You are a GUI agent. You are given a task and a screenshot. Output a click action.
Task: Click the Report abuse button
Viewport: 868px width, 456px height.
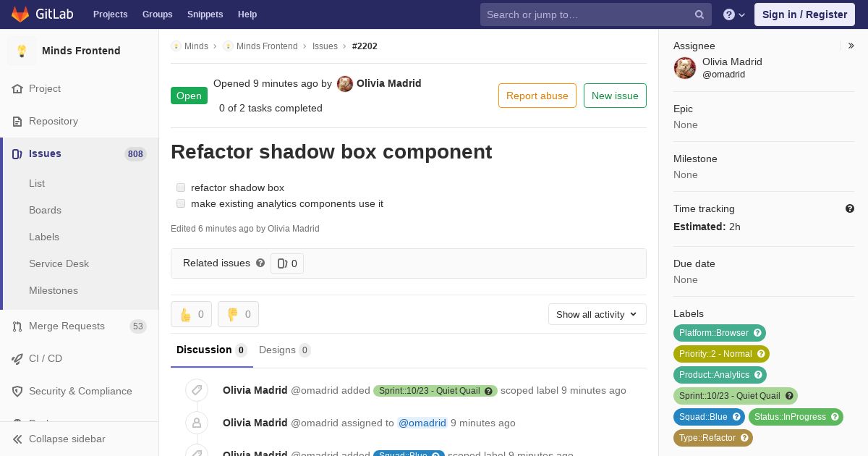tap(537, 96)
